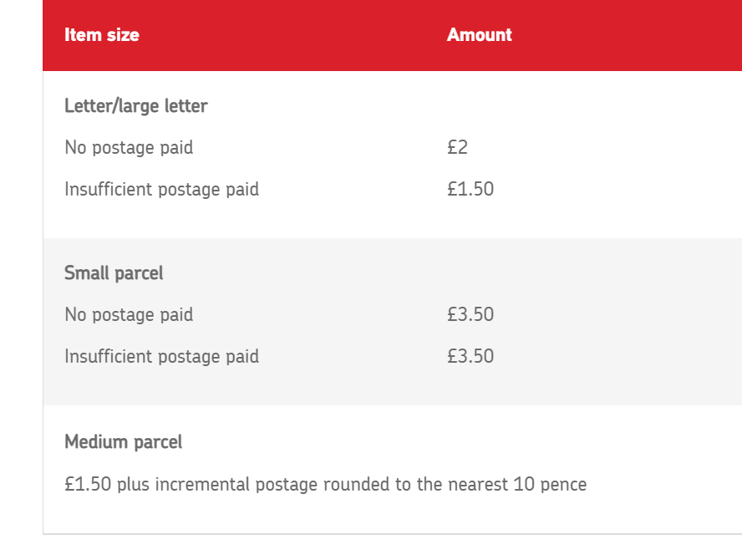The height and width of the screenshot is (560, 742).
Task: Click the red table header bar
Action: [x=392, y=35]
